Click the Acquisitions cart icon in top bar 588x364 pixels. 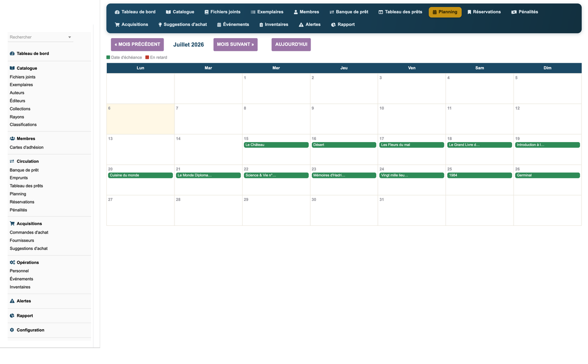pyautogui.click(x=117, y=24)
